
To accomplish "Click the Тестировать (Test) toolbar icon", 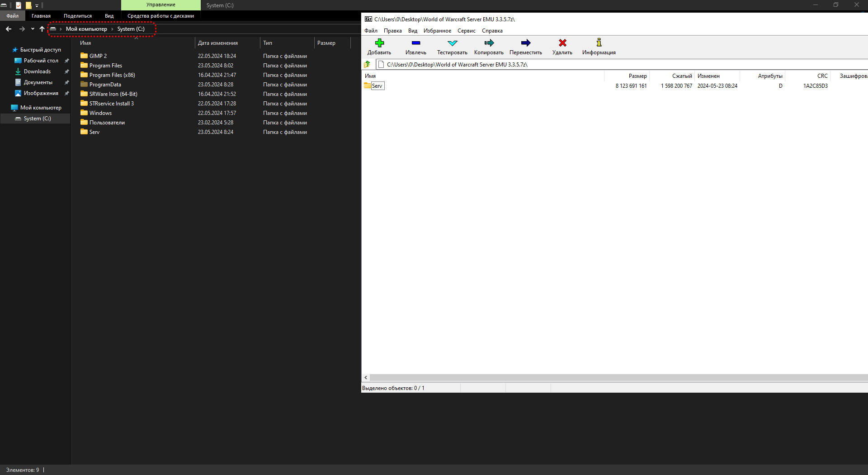I will tap(453, 43).
